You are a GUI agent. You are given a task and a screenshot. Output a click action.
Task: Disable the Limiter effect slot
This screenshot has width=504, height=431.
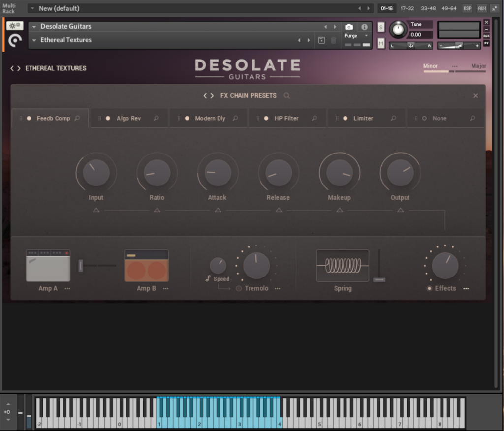(x=345, y=118)
